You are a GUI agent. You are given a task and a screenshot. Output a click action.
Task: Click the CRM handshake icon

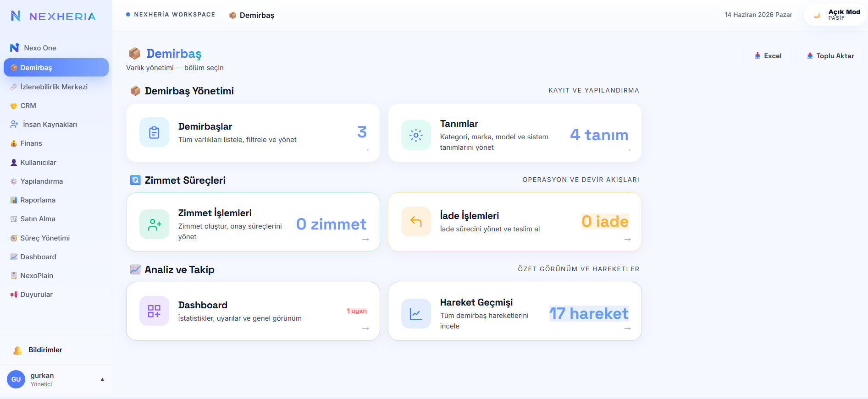[x=14, y=106]
